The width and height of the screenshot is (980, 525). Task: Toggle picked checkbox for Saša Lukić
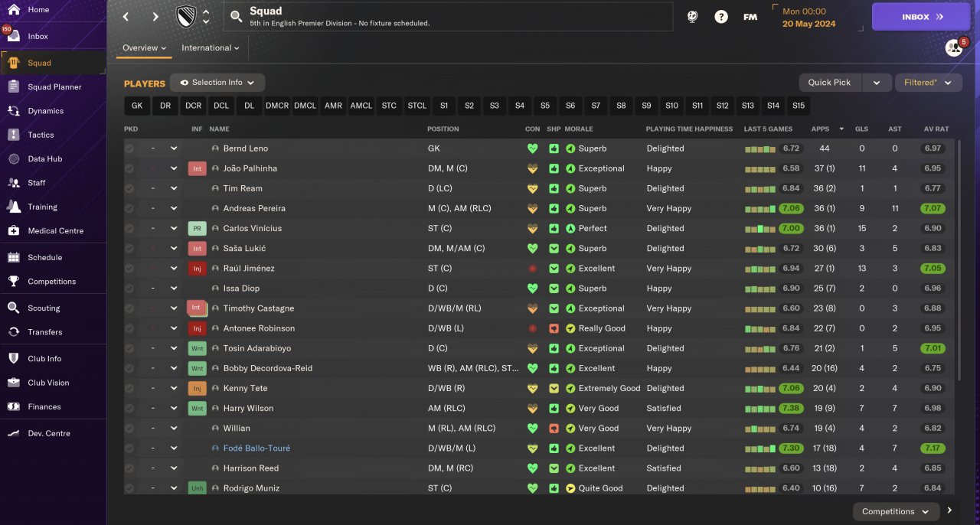coord(129,248)
